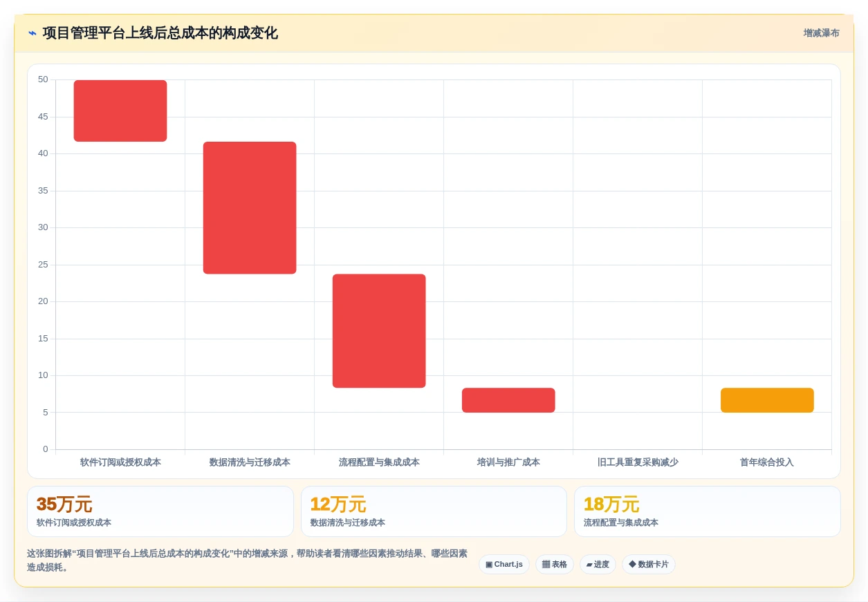Click the 18万元 data card
The height and width of the screenshot is (602, 868).
(x=708, y=511)
